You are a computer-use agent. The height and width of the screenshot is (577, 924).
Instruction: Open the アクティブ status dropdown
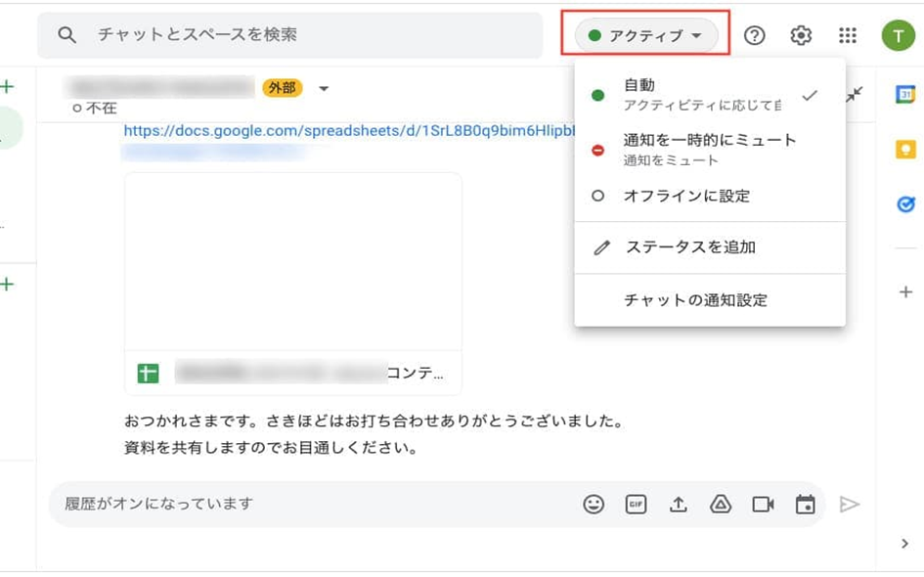click(646, 36)
